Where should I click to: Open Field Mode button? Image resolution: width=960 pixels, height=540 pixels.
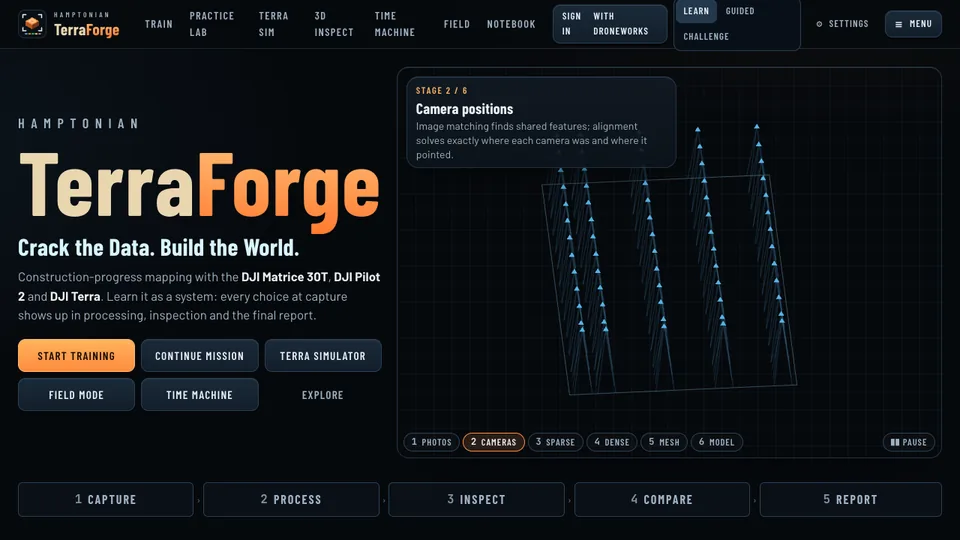click(76, 395)
